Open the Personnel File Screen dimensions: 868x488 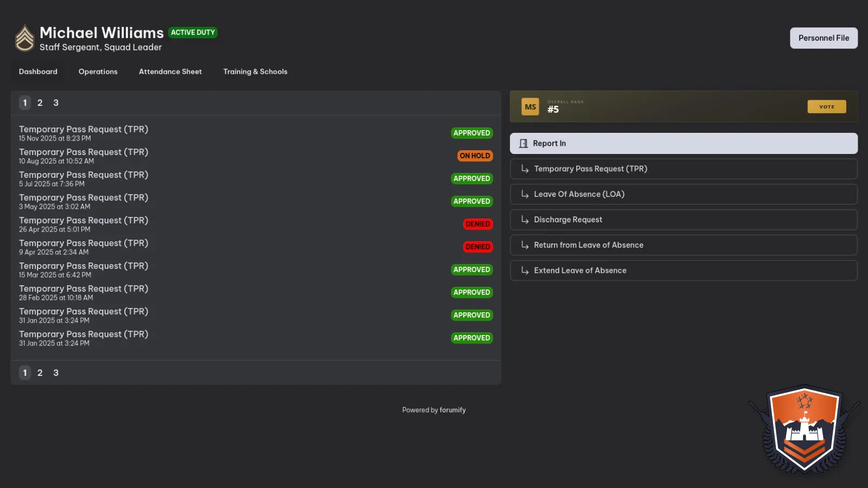tap(824, 38)
